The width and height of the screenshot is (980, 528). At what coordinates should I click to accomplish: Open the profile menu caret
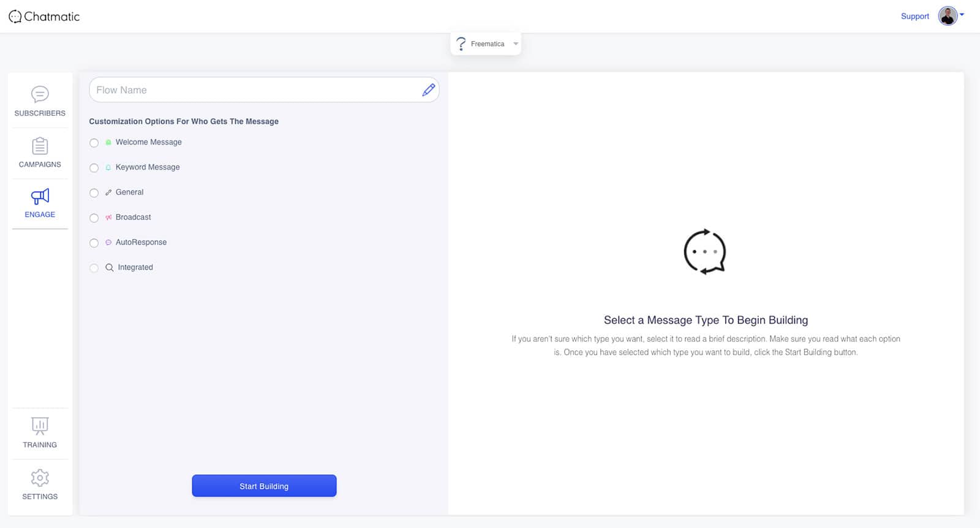tap(962, 15)
